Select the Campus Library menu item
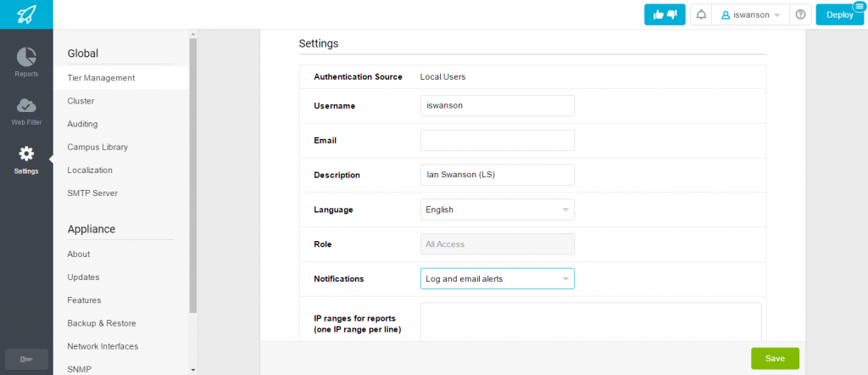 (x=97, y=148)
